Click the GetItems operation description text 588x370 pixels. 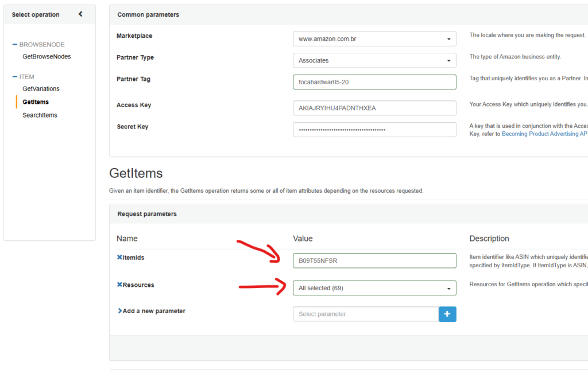[266, 191]
